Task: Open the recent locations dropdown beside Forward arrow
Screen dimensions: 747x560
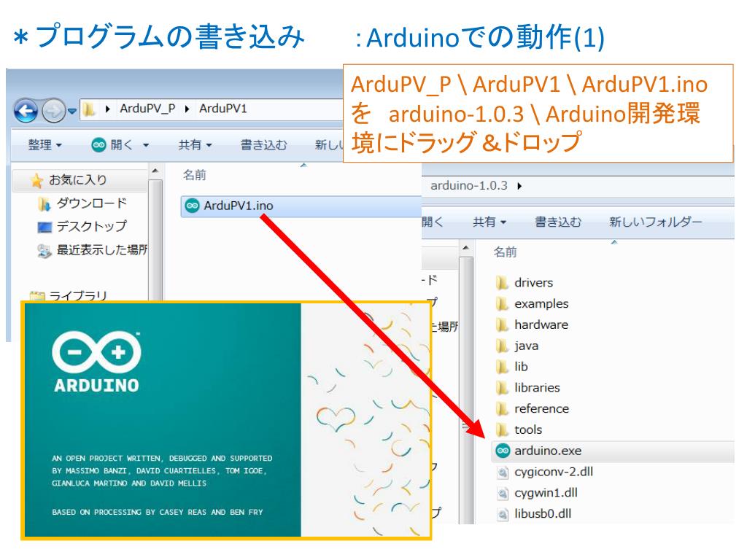Action: point(71,111)
